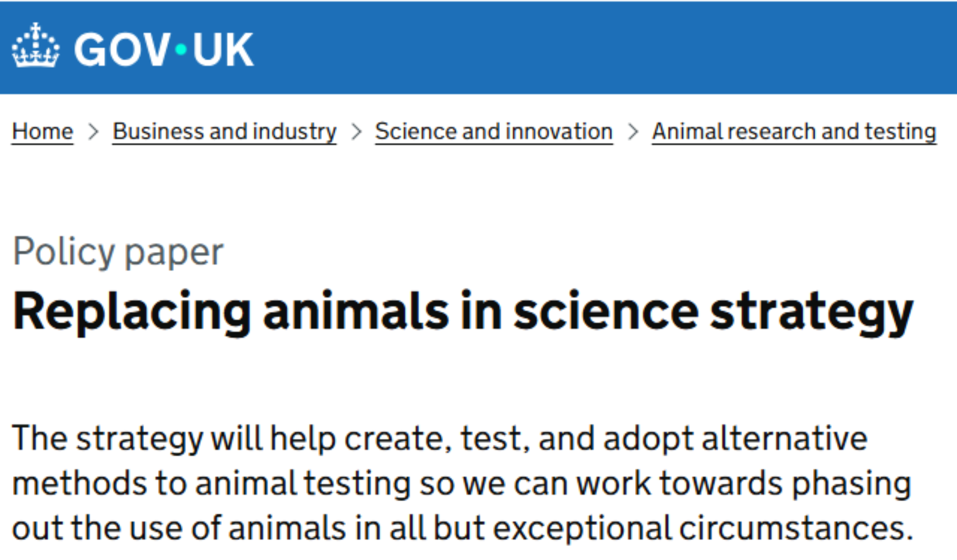Navigate to Animal research and testing
The width and height of the screenshot is (957, 560).
tap(794, 132)
